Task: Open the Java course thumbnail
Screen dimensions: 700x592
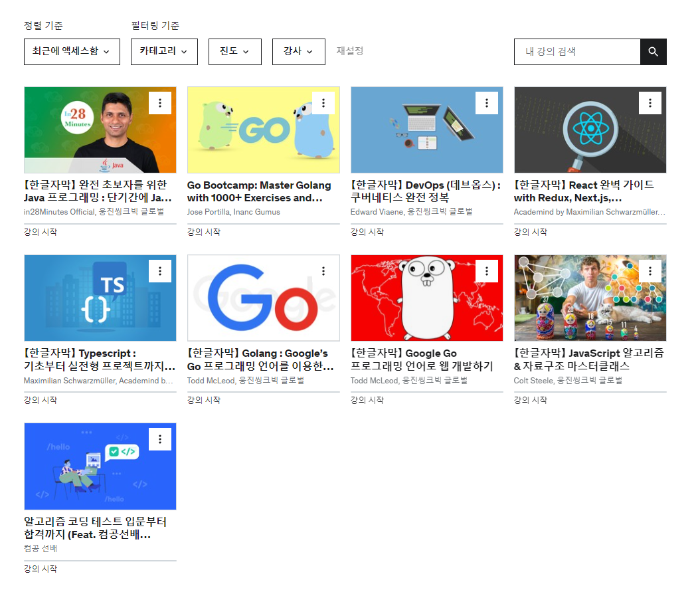Action: pos(100,130)
